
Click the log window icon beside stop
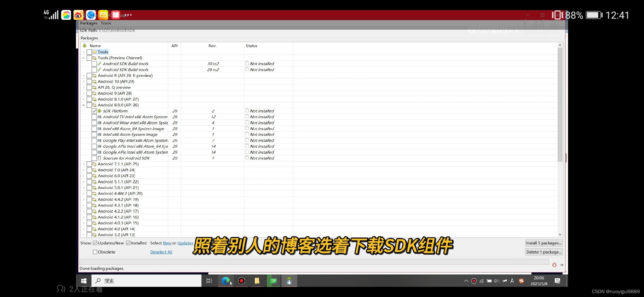[561, 265]
